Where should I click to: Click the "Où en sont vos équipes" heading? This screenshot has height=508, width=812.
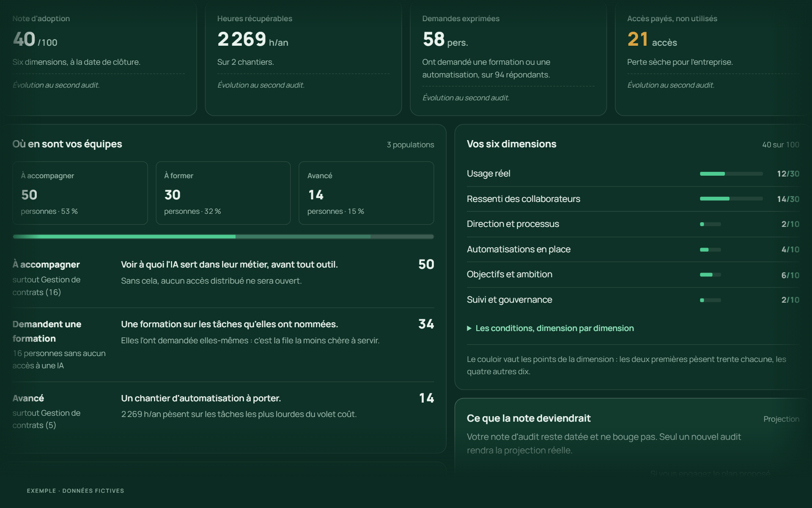tap(67, 144)
